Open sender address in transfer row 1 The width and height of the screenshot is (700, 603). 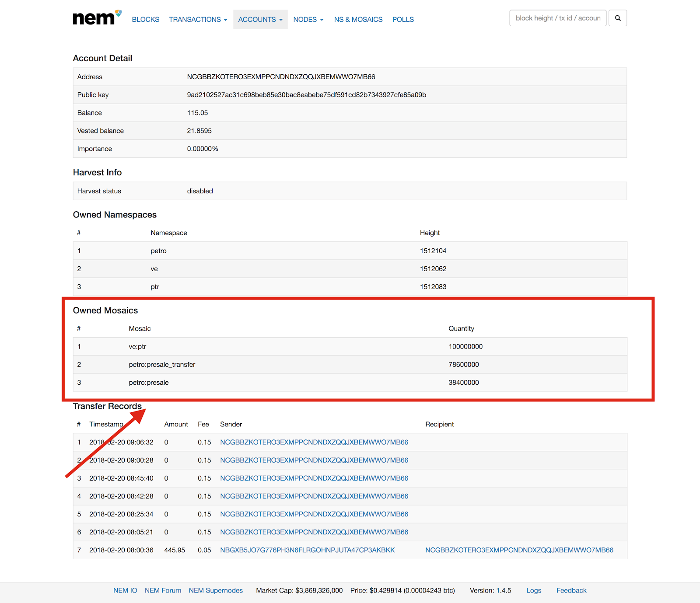tap(314, 442)
